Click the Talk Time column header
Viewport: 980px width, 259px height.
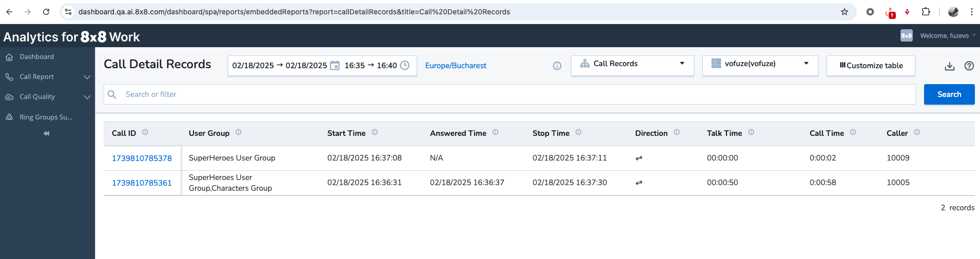click(x=724, y=133)
